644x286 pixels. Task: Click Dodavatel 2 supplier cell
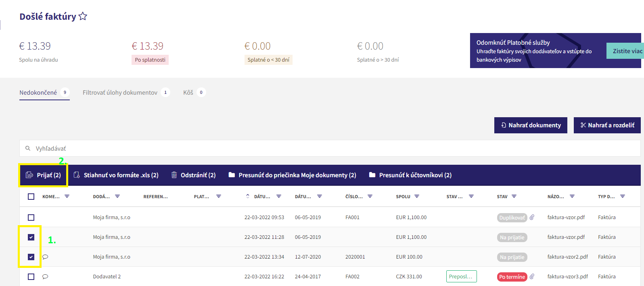[x=107, y=276]
